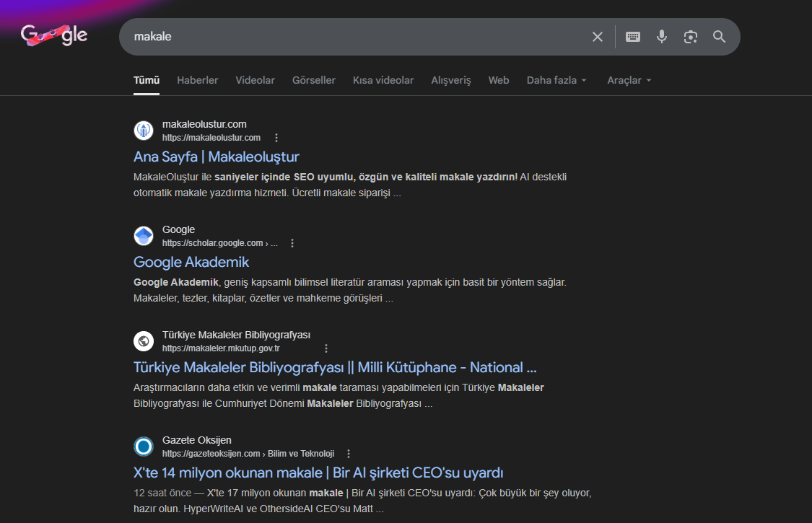
Task: Click the snippet starting MakaleOluştur ile saniyeler içinde
Action: pyautogui.click(x=350, y=185)
